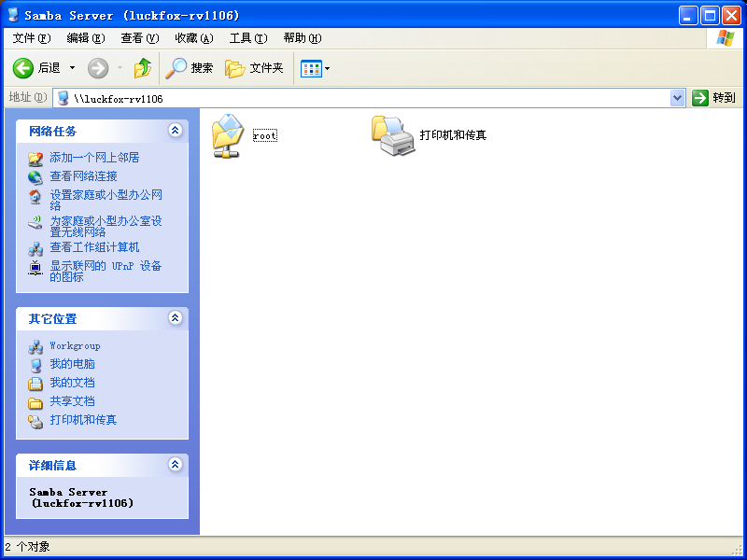Minimize the Samba Server window
The image size is (747, 560).
point(688,16)
